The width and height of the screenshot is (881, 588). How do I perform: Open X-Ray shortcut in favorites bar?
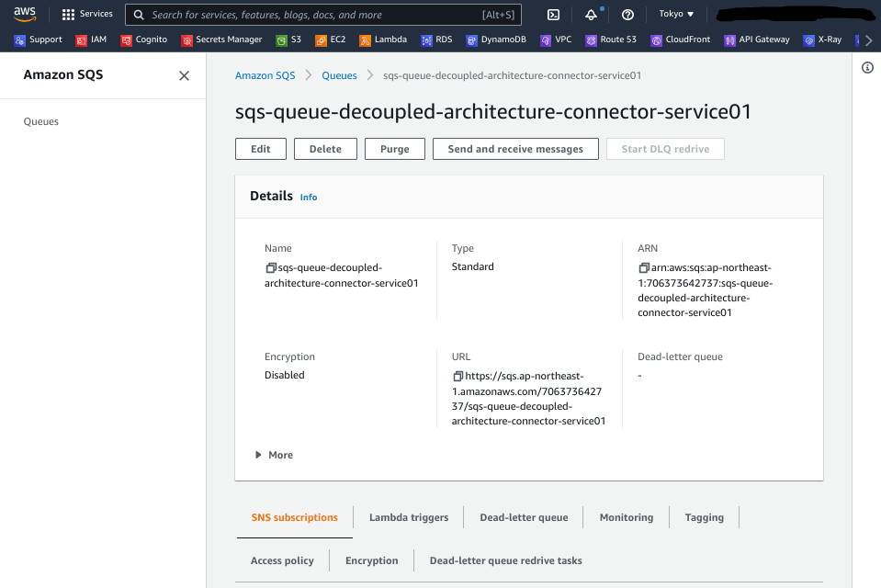tap(822, 40)
